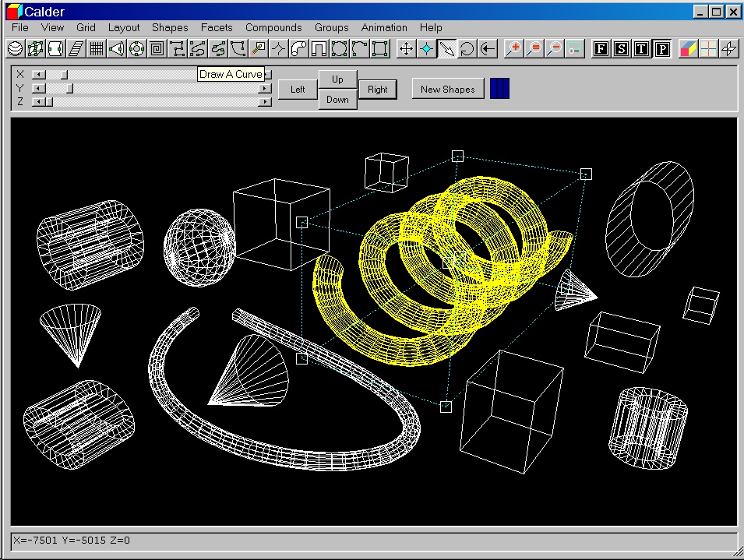
Task: Select the sphere shape tool icon
Action: coord(15,49)
